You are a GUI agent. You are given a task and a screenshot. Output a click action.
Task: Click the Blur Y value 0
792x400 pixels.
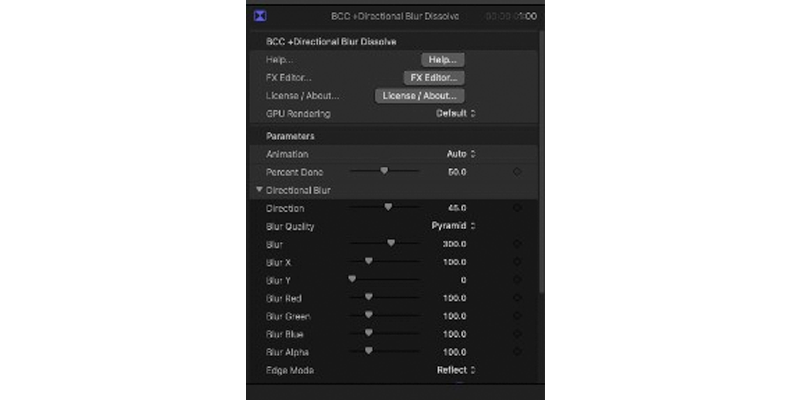click(x=463, y=280)
